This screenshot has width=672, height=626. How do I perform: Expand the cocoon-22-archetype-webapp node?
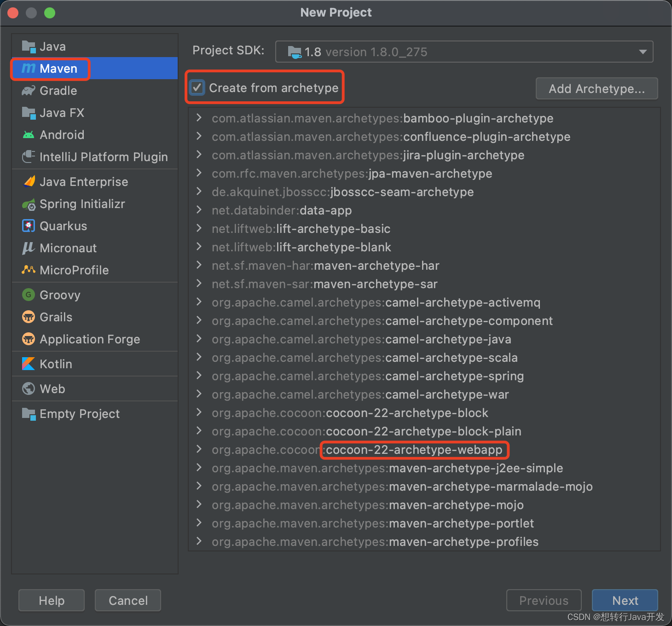199,449
